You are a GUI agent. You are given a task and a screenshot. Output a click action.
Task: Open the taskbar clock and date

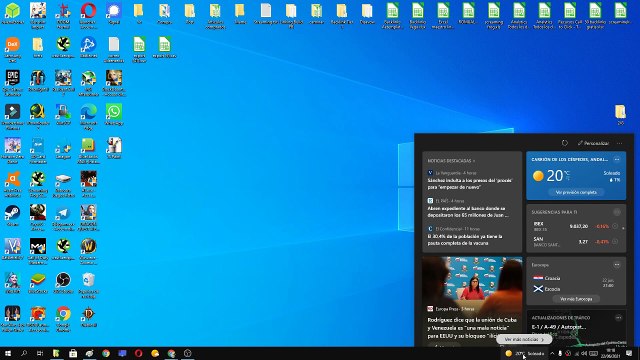[611, 353]
